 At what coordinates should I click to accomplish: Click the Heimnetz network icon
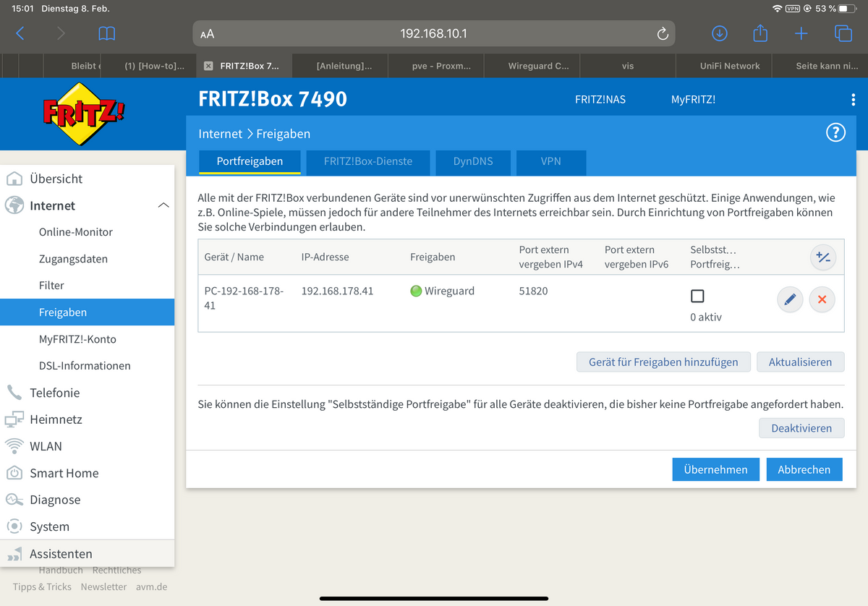(14, 419)
